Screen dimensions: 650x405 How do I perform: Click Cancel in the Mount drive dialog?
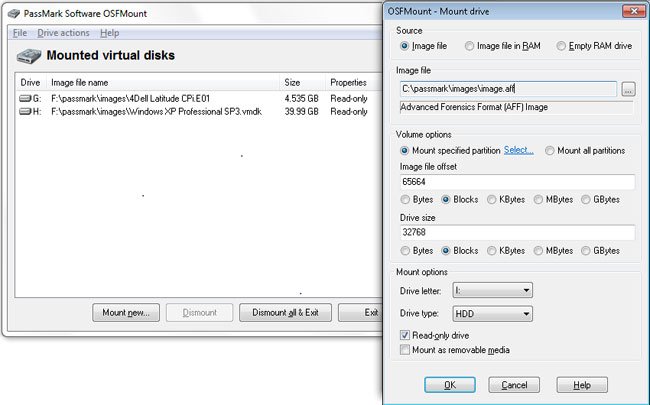coord(514,385)
